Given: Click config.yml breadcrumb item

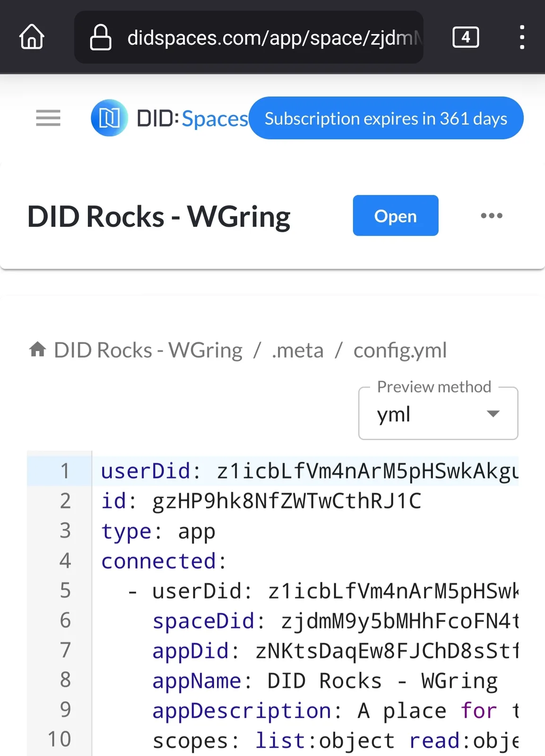Looking at the screenshot, I should 400,351.
